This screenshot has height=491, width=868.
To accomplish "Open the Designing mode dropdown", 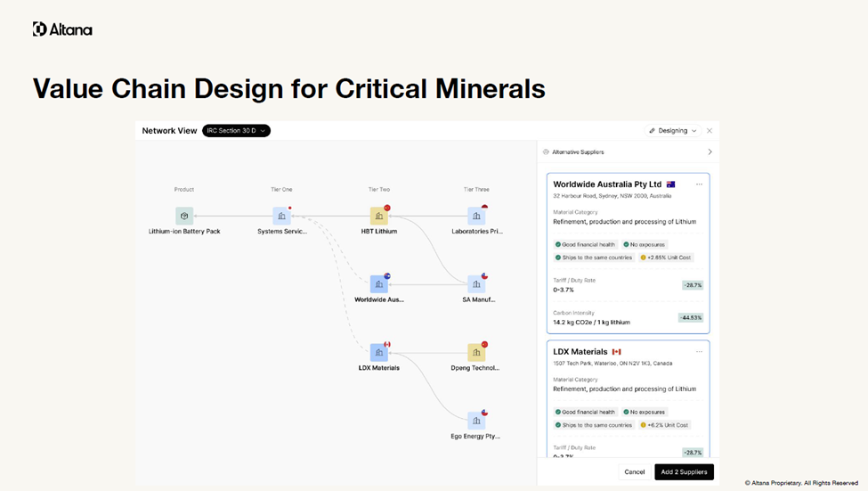I will click(x=673, y=131).
